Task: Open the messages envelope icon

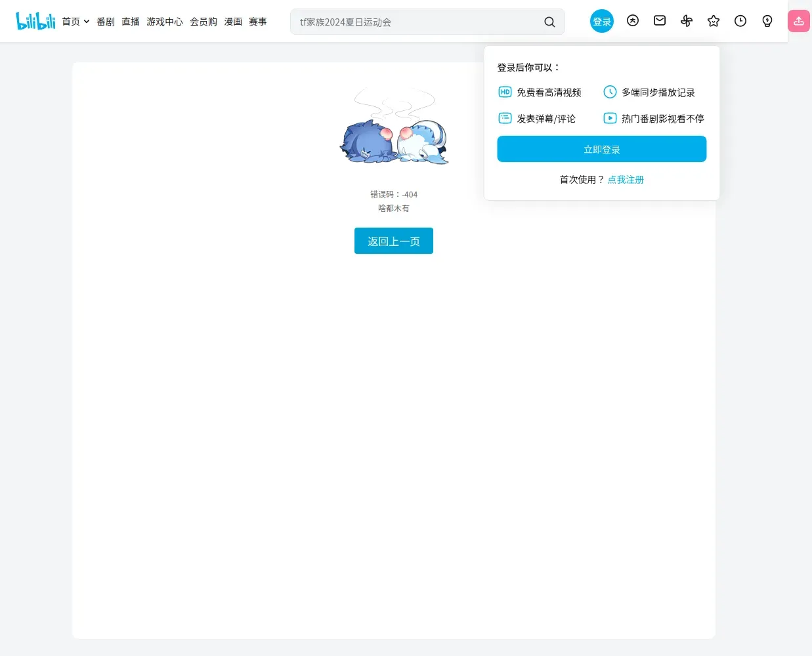Action: (660, 21)
